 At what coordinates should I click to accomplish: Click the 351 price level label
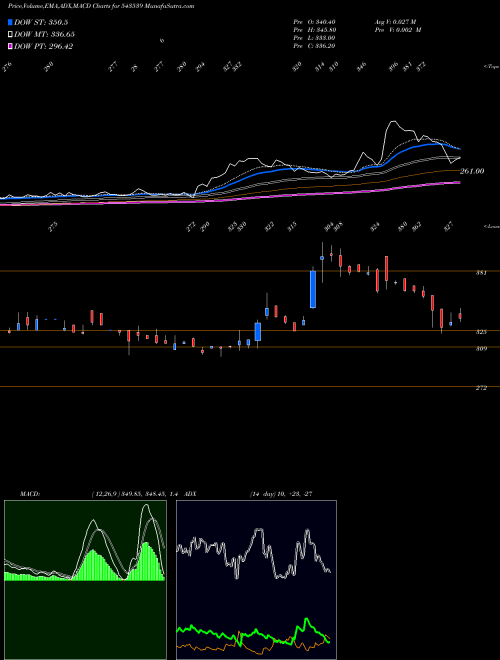pos(481,273)
